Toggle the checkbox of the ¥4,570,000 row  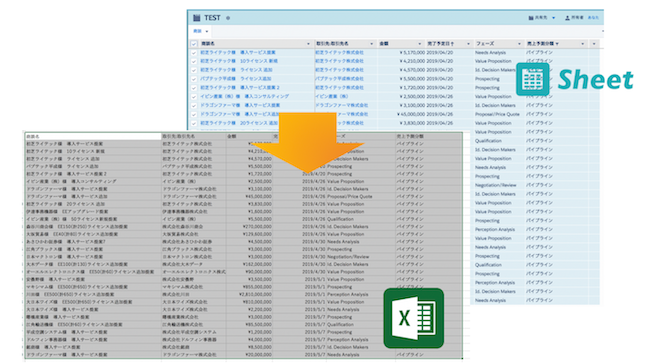(x=194, y=70)
